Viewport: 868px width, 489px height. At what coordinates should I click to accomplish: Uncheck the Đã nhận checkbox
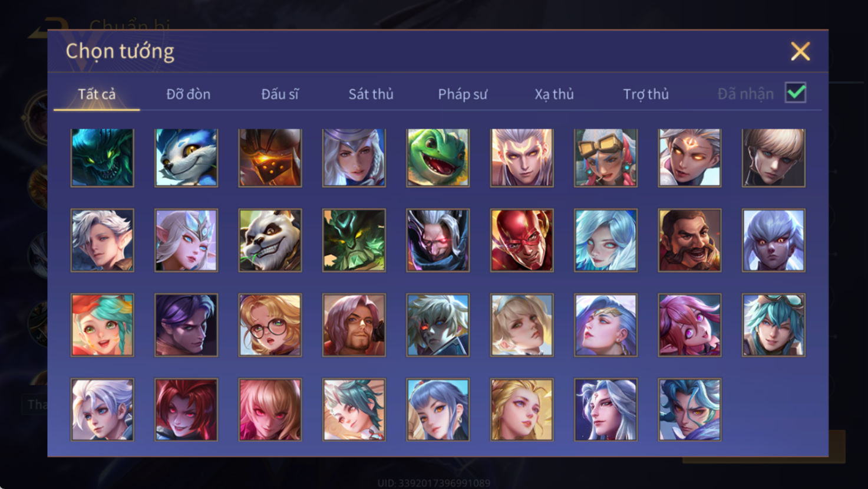click(x=796, y=93)
